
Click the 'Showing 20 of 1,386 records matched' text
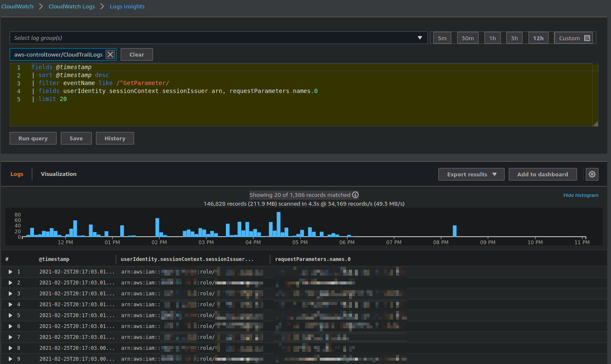click(300, 195)
